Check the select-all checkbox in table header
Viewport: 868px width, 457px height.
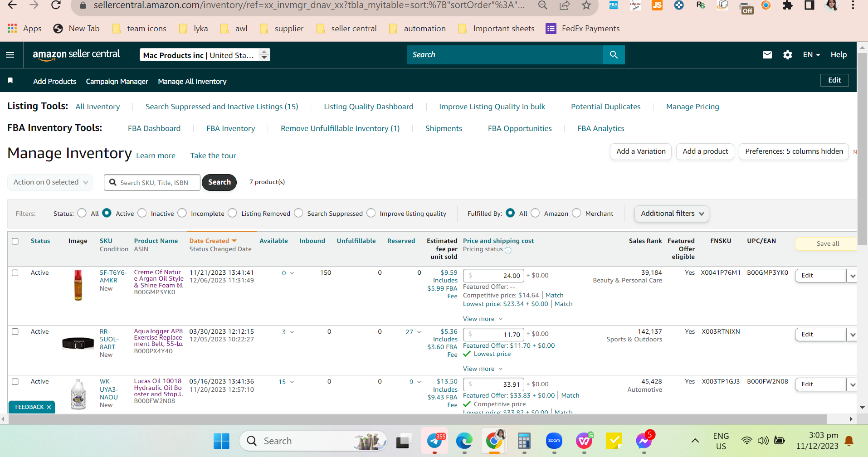15,241
